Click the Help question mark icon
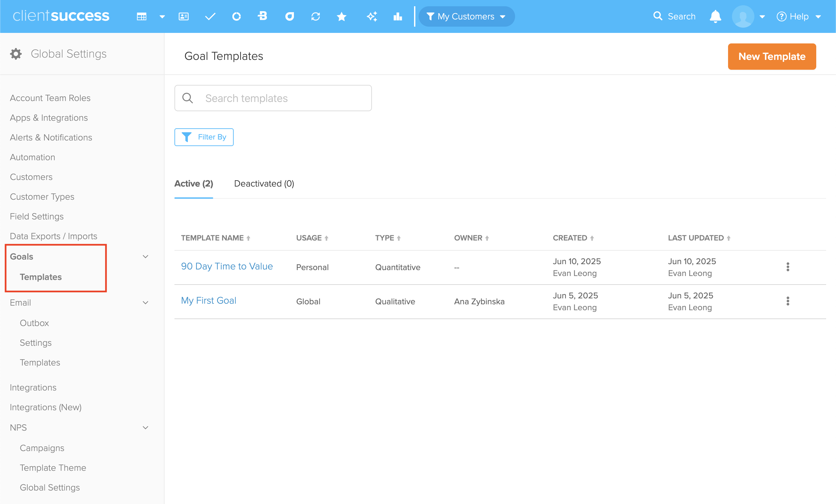This screenshot has height=504, width=836. pos(781,16)
